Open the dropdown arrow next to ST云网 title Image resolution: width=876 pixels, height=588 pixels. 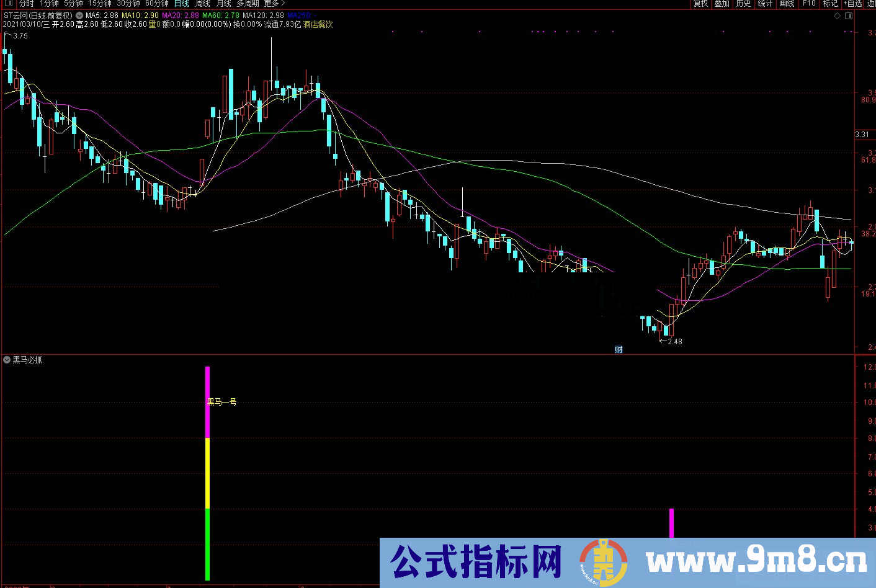[x=79, y=16]
